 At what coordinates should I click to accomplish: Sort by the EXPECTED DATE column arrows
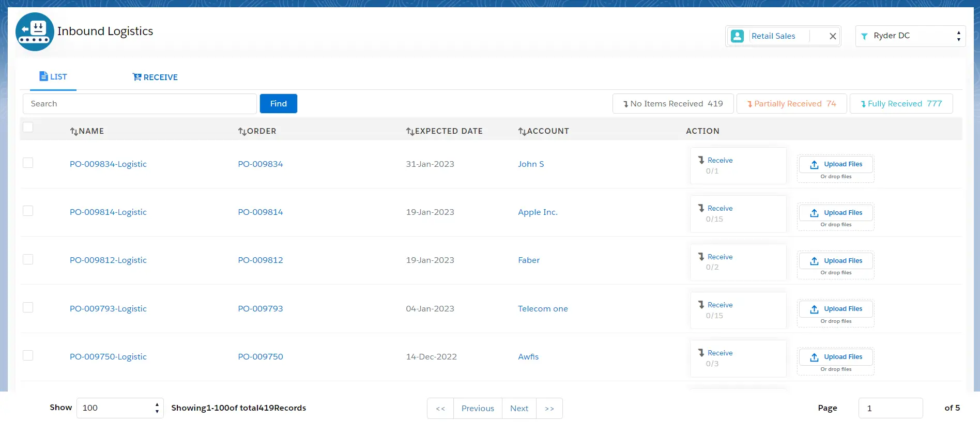coord(410,131)
